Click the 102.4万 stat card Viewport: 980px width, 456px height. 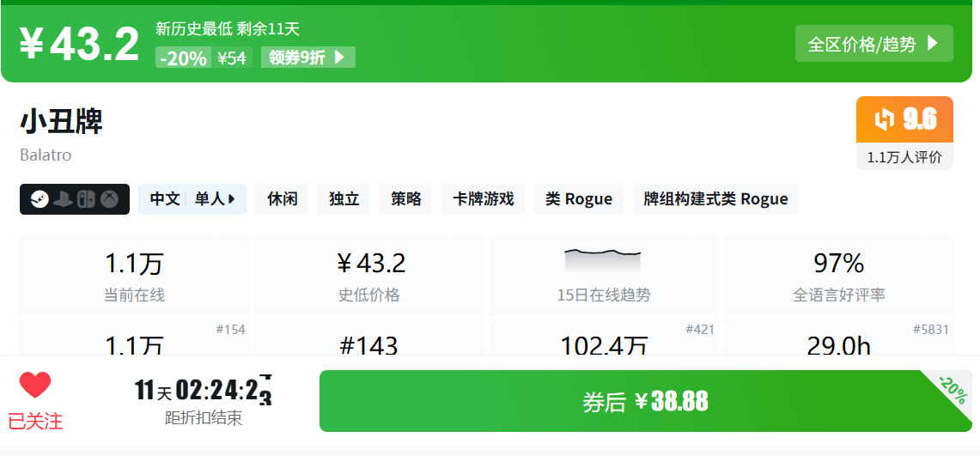pyautogui.click(x=604, y=338)
